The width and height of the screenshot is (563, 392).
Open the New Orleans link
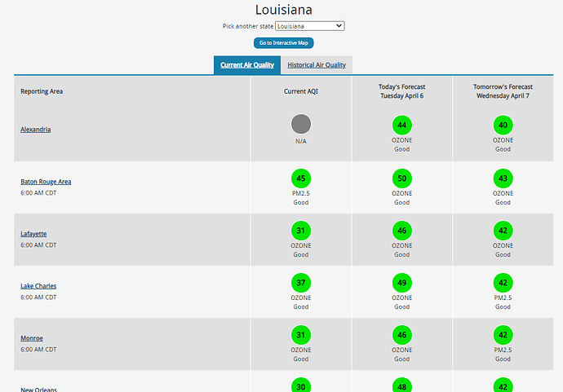[39, 389]
